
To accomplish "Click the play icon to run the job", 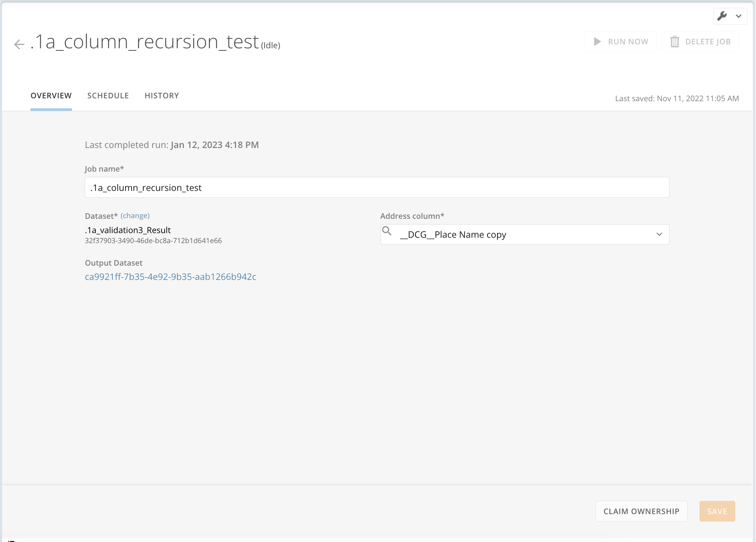I will pos(597,41).
